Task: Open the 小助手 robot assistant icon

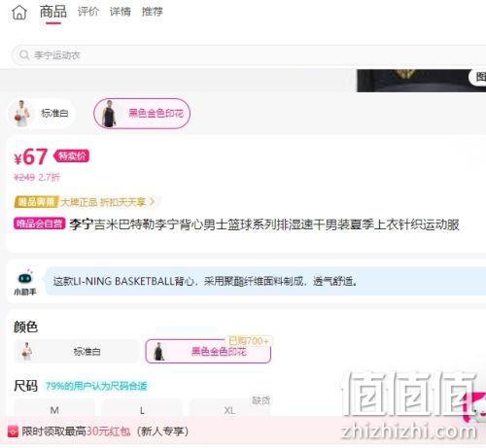Action: coord(25,278)
